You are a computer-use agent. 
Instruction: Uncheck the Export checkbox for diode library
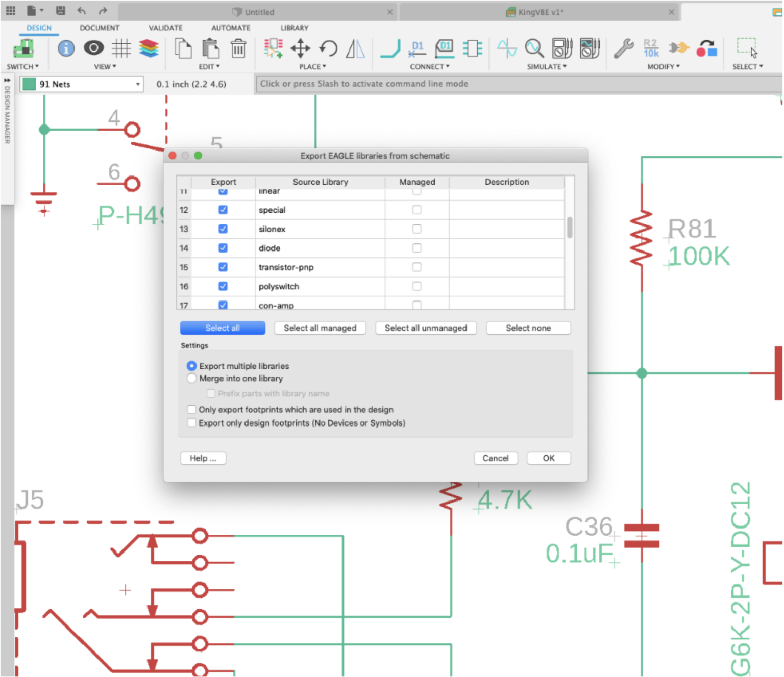pos(223,248)
